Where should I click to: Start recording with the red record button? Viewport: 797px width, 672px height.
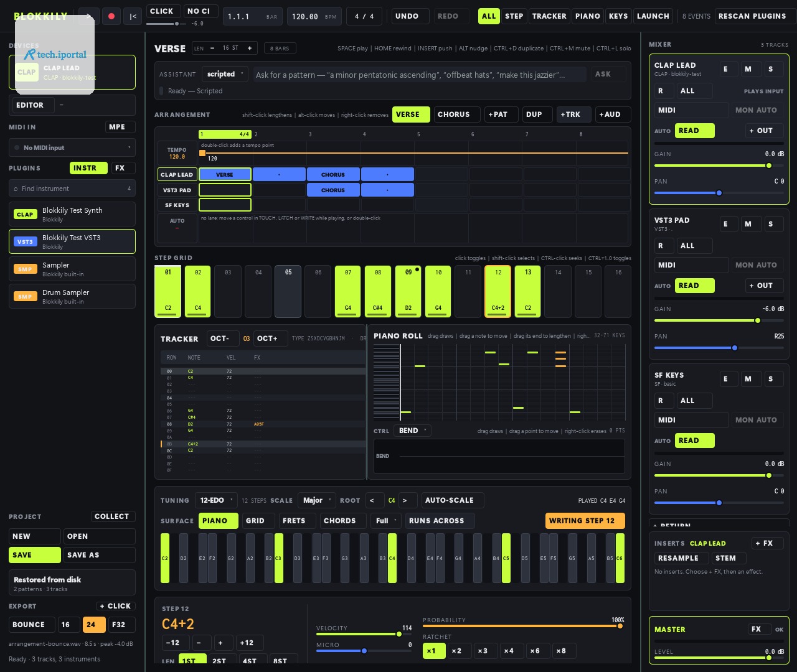[111, 16]
